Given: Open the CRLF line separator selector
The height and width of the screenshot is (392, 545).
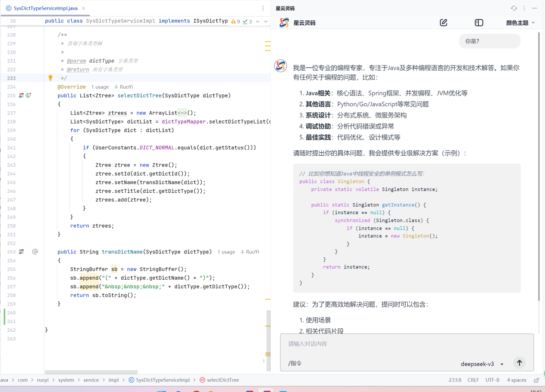Looking at the screenshot, I should tap(473, 380).
